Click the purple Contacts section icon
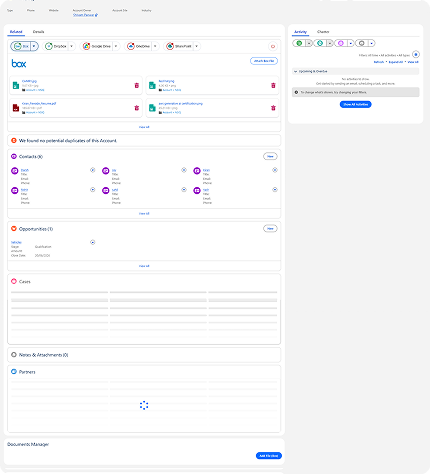Screen dimensions: 431x475 click(x=14, y=156)
